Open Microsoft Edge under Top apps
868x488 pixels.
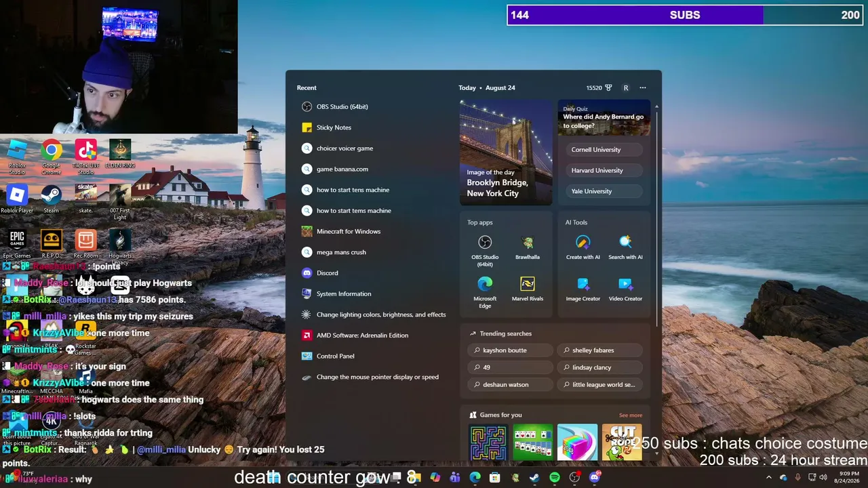pyautogui.click(x=485, y=291)
